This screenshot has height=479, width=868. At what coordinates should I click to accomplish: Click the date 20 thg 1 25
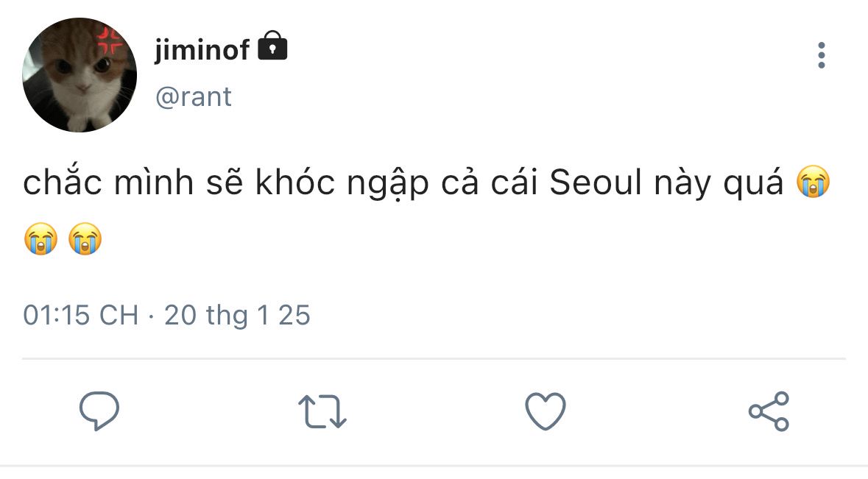237,316
